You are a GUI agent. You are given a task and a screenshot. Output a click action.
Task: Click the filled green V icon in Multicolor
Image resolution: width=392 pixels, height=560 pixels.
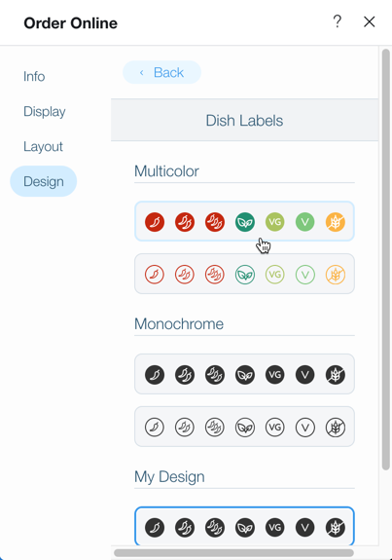point(305,222)
